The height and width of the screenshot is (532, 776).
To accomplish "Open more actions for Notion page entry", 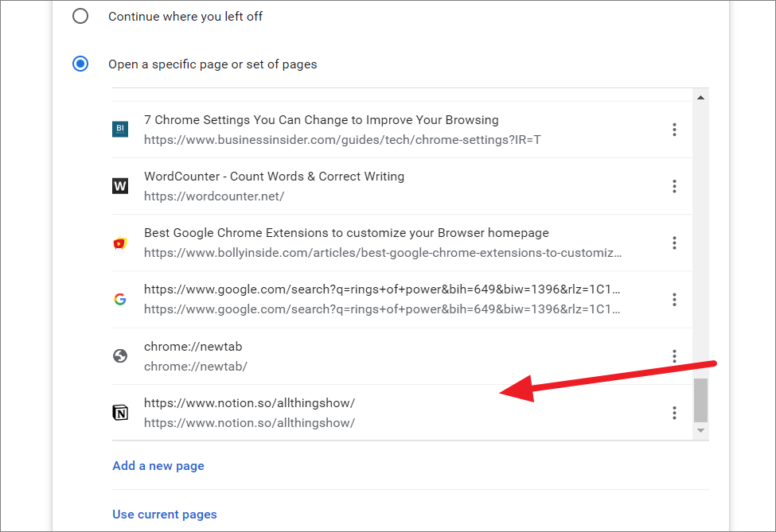I will (x=674, y=413).
